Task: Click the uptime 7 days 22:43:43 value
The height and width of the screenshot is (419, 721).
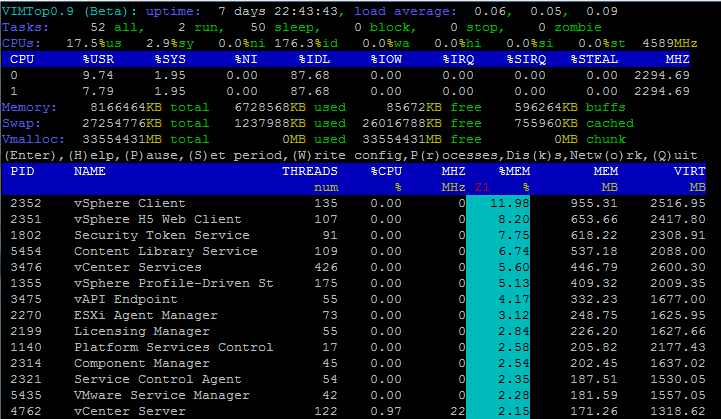Action: [278, 11]
